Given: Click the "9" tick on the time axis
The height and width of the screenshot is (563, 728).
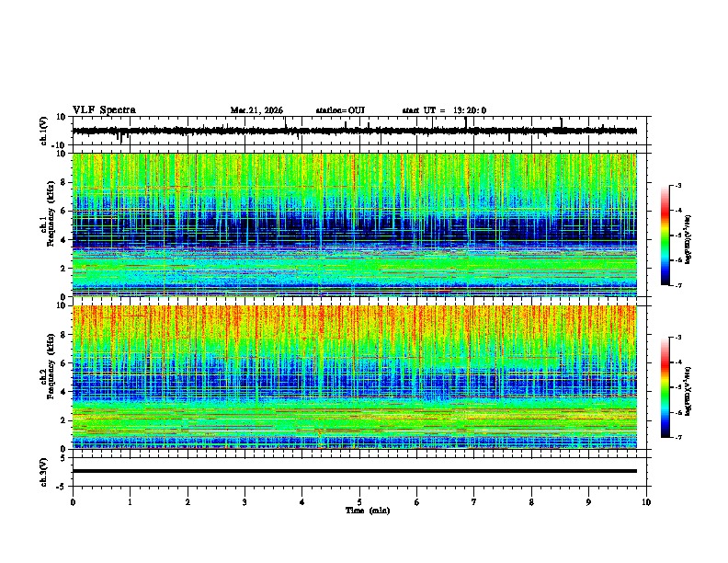Looking at the screenshot, I should (588, 502).
